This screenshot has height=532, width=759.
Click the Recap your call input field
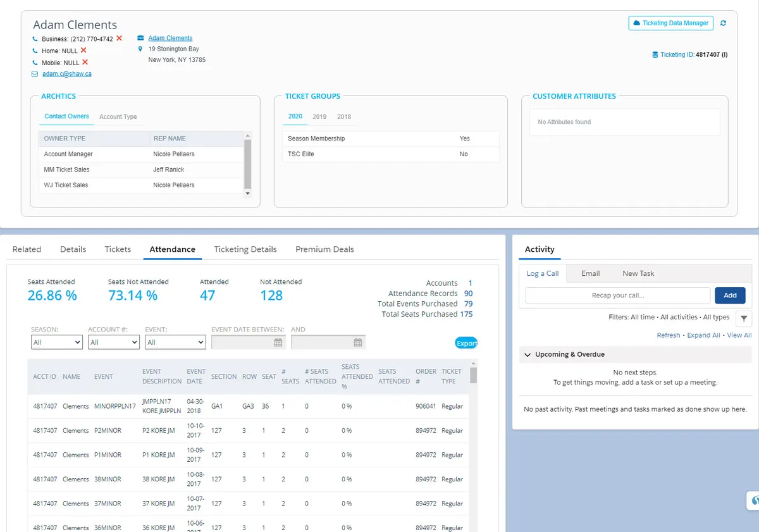[618, 295]
